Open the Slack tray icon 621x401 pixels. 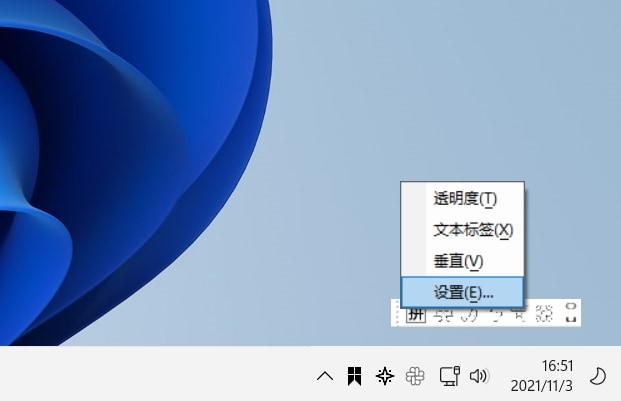pos(415,376)
